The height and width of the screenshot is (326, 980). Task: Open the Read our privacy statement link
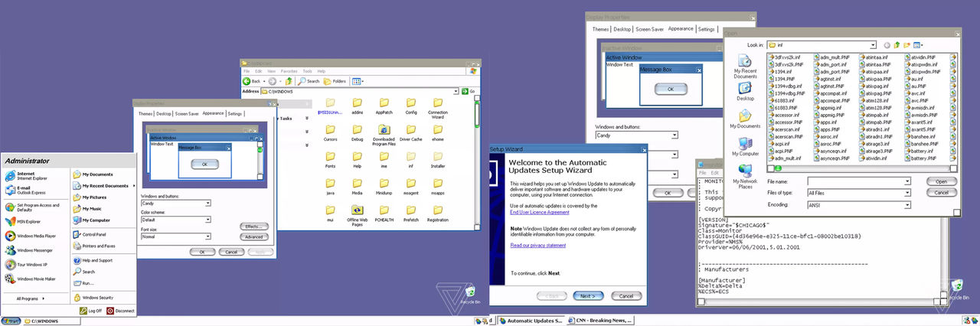538,245
